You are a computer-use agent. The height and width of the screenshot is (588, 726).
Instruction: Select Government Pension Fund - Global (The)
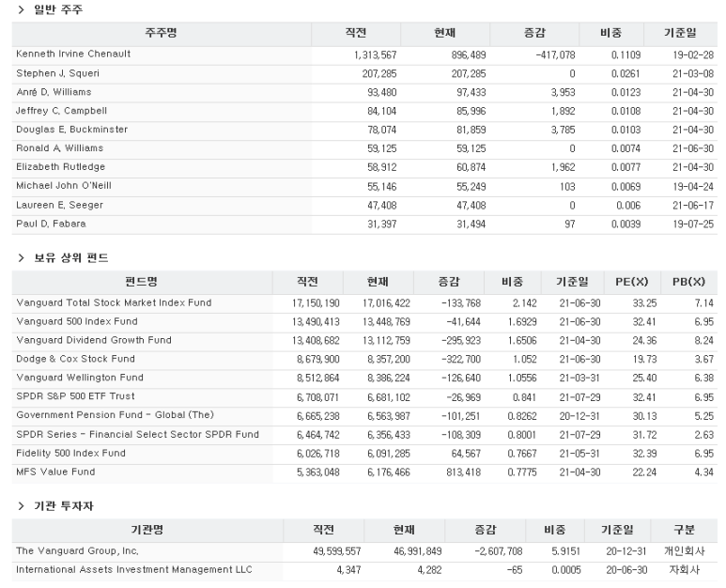[116, 415]
